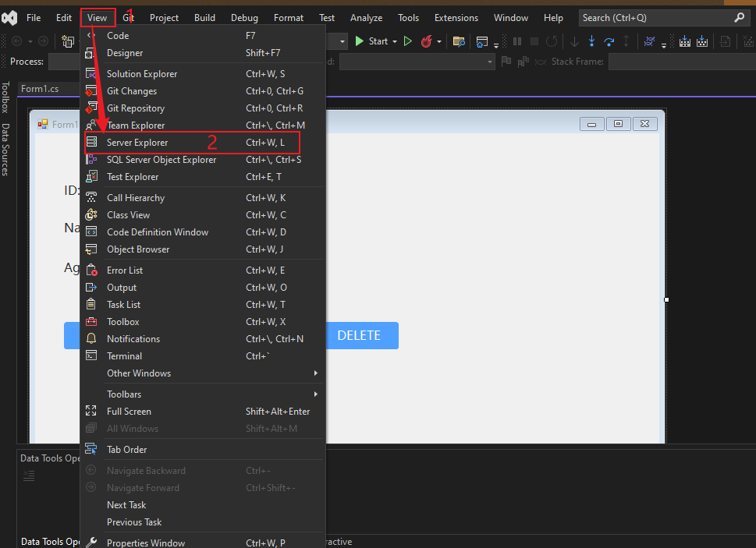This screenshot has width=756, height=548.
Task: Click the window-with-house toolbar icon
Action: (481, 42)
